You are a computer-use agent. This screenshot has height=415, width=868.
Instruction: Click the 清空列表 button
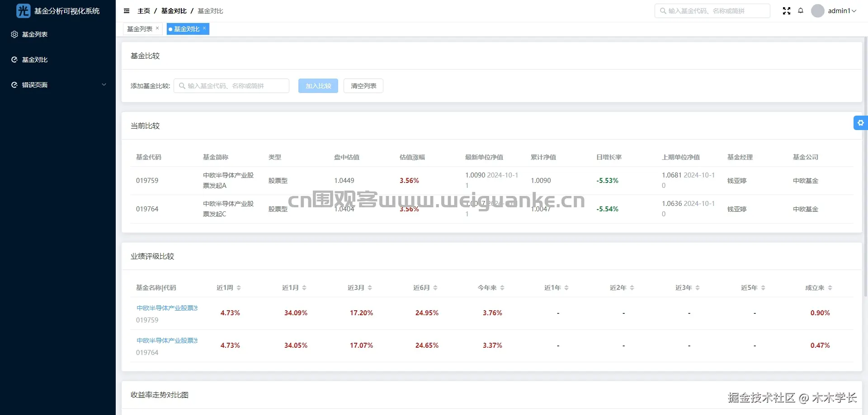[x=363, y=86]
